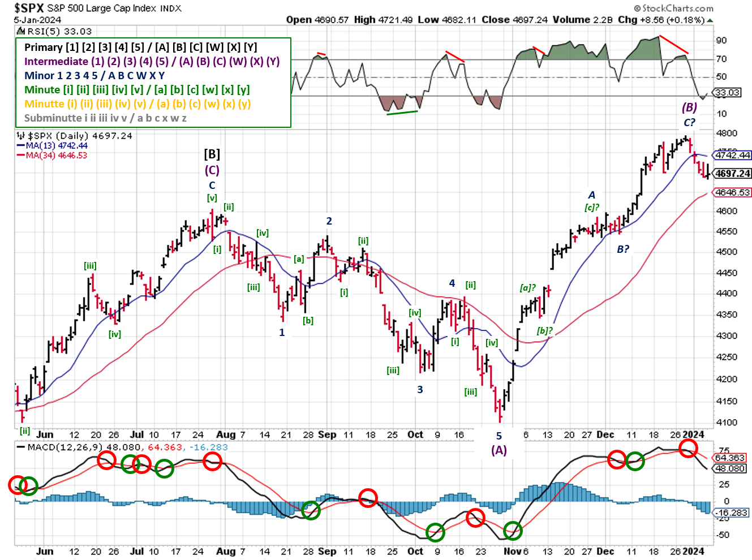Select the $SPX ticker symbol in the title
752x560 pixels.
point(29,8)
